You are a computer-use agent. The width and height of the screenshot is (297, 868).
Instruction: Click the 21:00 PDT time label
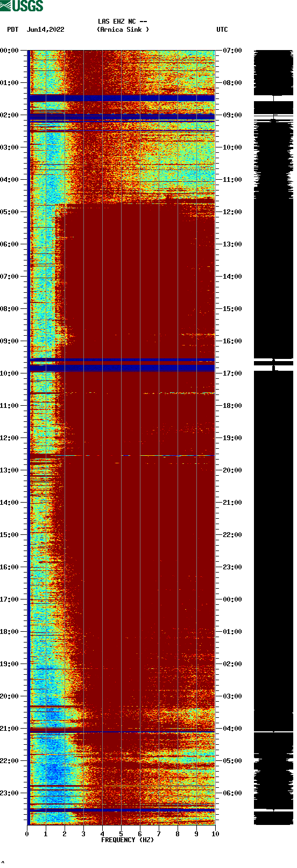coord(9,729)
